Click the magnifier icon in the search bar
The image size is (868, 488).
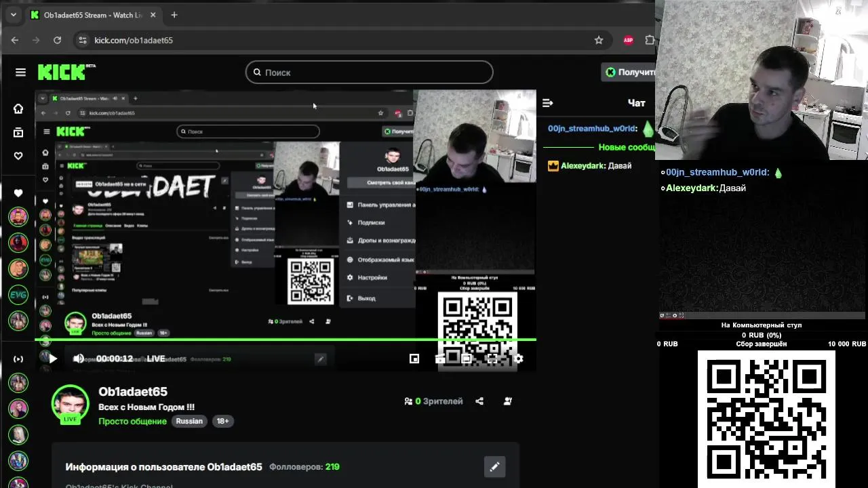click(x=257, y=73)
